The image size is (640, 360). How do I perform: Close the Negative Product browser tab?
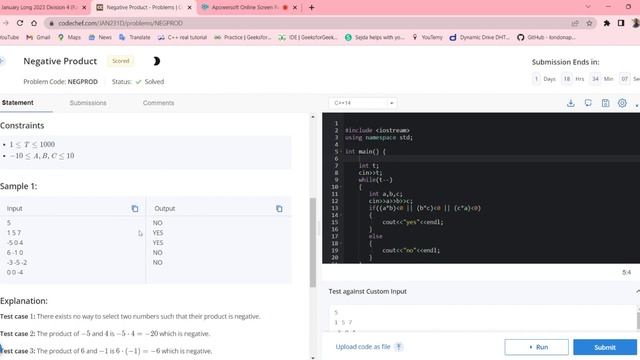189,7
